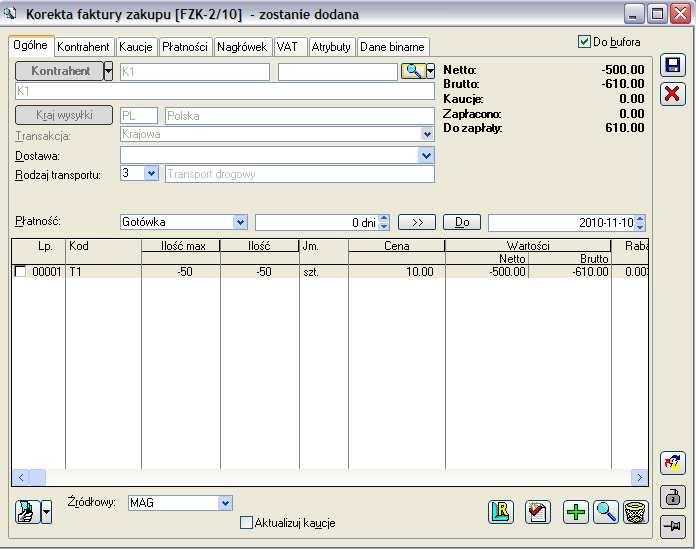This screenshot has height=549, width=696.
Task: Tick the Aktualizuj kaucje checkbox
Action: (x=246, y=522)
